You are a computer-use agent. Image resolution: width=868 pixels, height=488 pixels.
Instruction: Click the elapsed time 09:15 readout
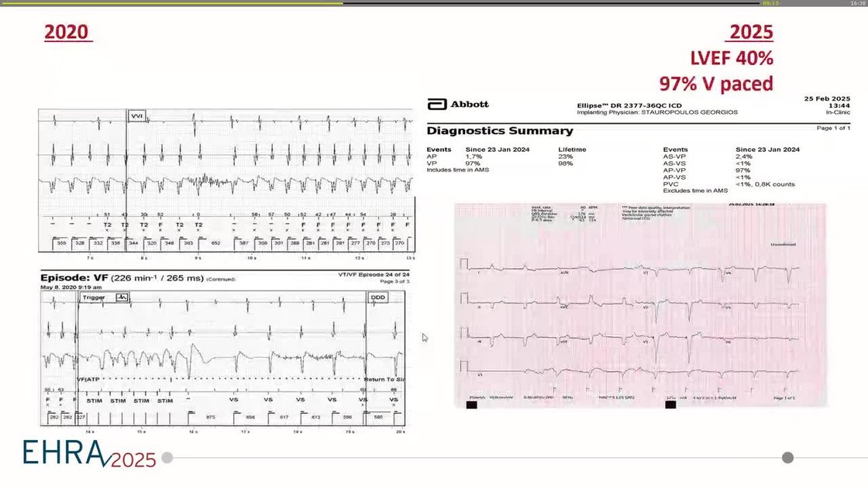[770, 3]
